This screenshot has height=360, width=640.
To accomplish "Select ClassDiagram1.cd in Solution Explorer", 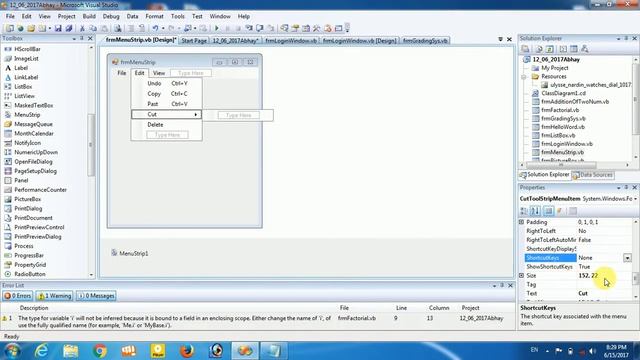I will click(x=563, y=93).
